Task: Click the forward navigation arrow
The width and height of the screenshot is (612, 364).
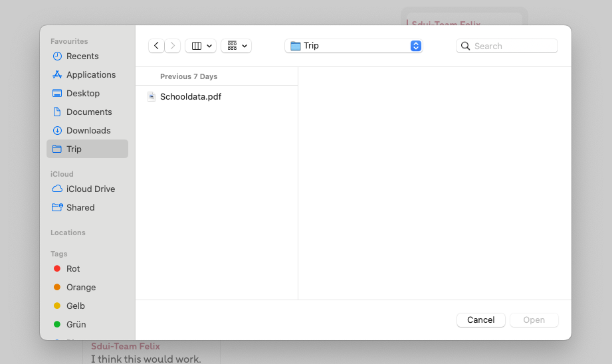Action: tap(173, 46)
